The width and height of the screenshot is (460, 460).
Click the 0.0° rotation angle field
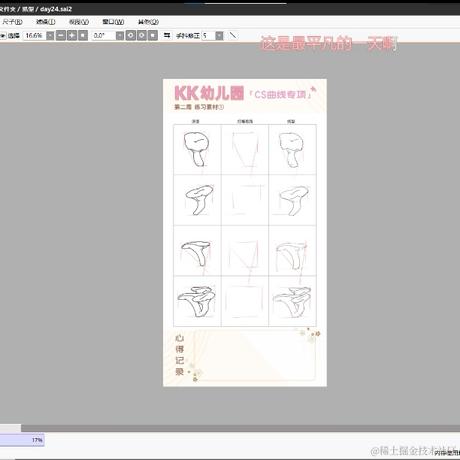tap(104, 35)
